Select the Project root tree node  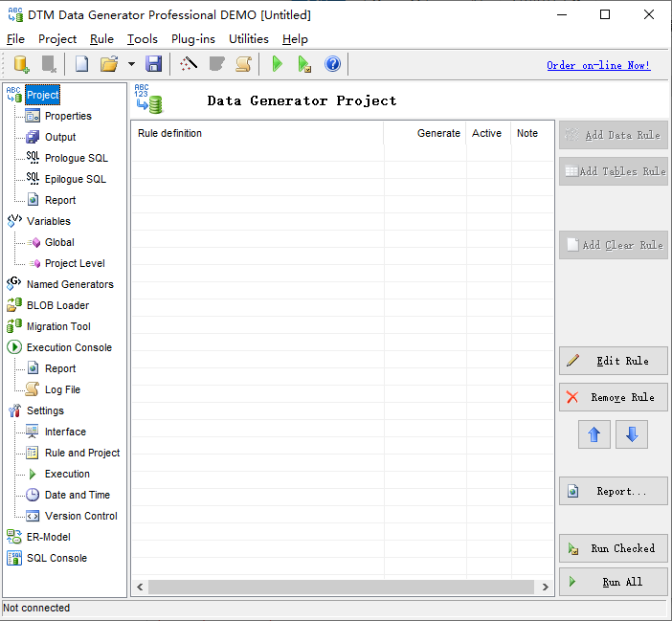tap(42, 95)
